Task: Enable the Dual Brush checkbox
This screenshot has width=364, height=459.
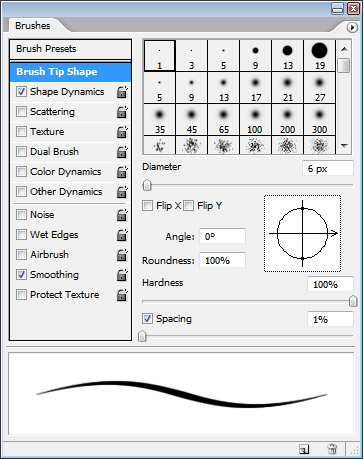Action: 21,152
